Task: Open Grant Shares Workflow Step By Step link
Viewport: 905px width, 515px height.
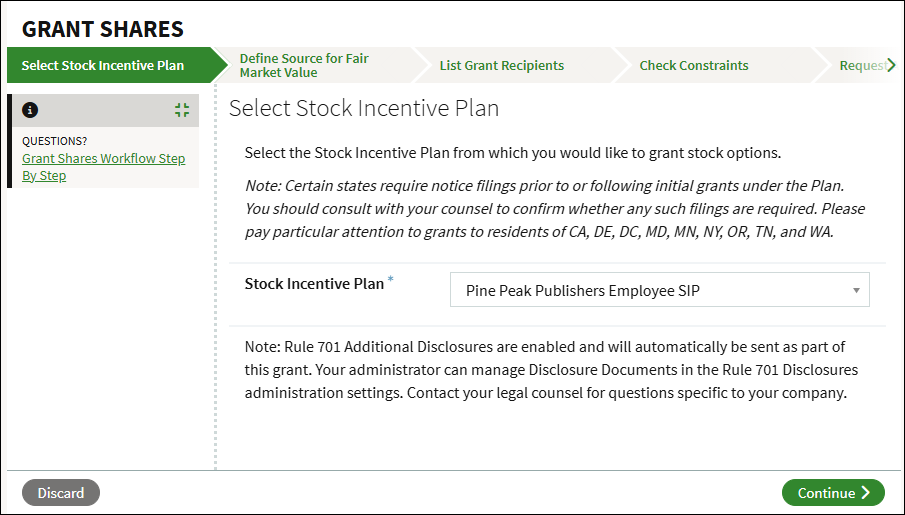Action: (x=103, y=167)
